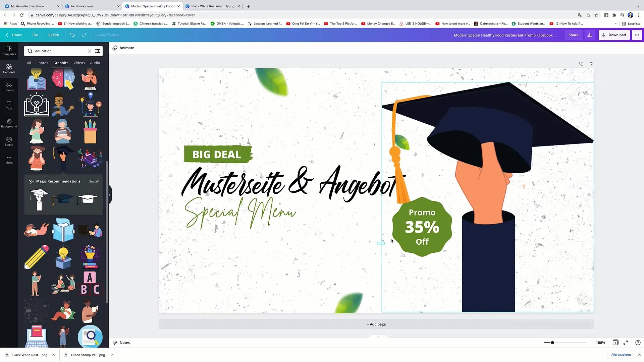Download the design

click(614, 35)
